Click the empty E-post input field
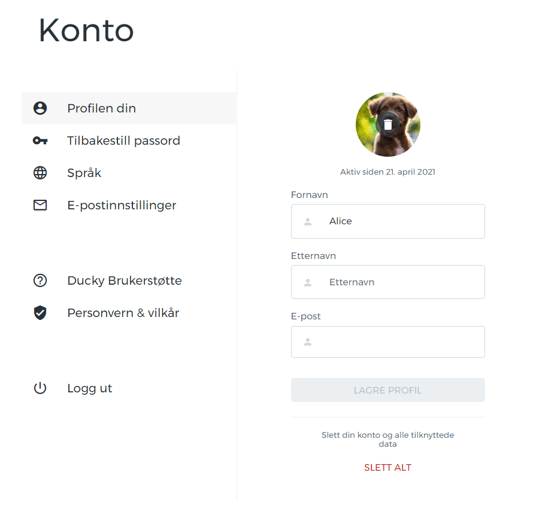 pyautogui.click(x=388, y=342)
